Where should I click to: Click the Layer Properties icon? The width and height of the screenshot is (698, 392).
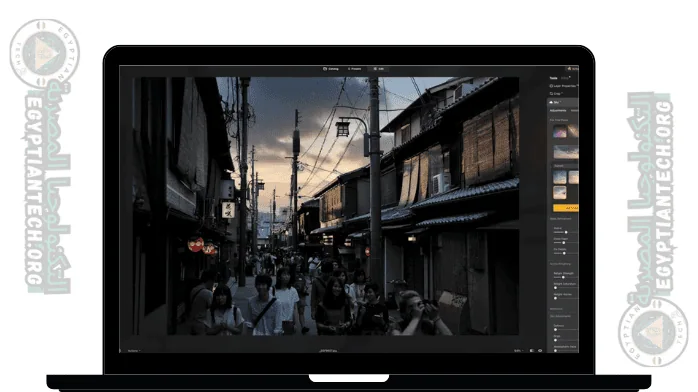(551, 86)
